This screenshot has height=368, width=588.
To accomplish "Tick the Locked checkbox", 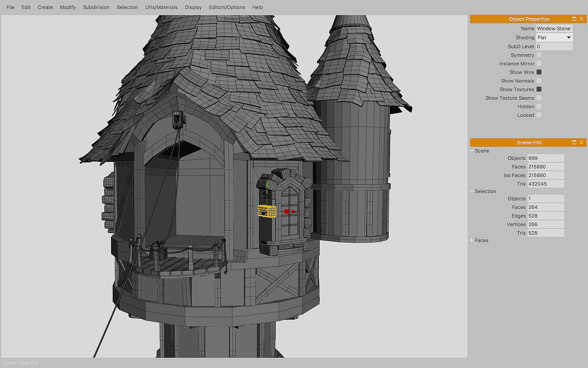I will click(x=539, y=115).
